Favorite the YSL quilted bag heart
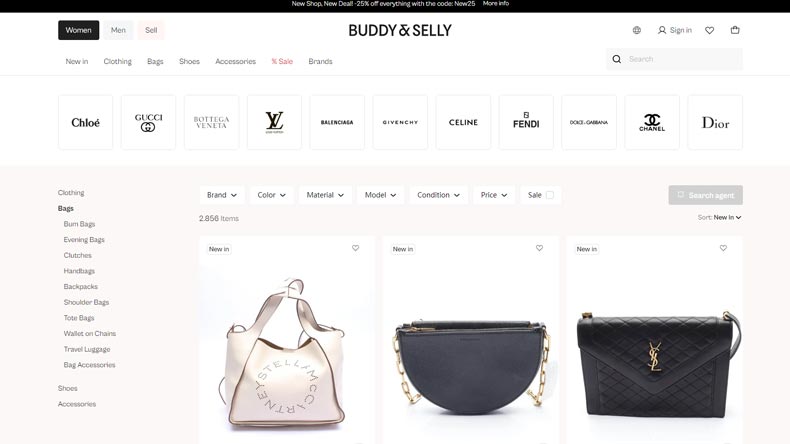Image resolution: width=790 pixels, height=444 pixels. tap(723, 248)
